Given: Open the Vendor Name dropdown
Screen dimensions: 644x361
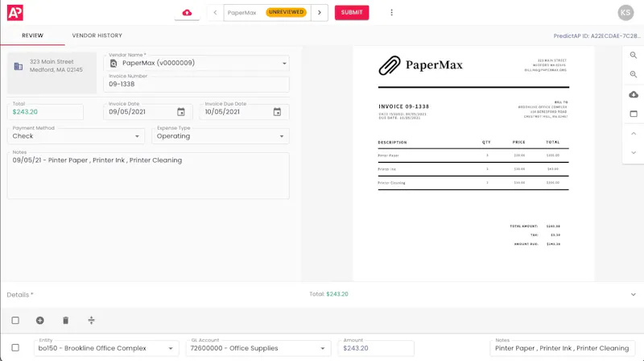Looking at the screenshot, I should pos(284,64).
